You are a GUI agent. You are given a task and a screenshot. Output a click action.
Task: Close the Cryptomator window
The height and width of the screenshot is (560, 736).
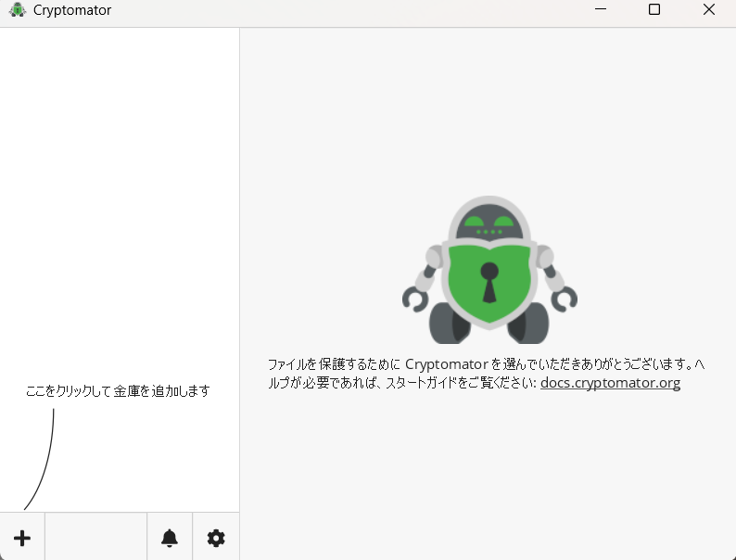(x=709, y=9)
